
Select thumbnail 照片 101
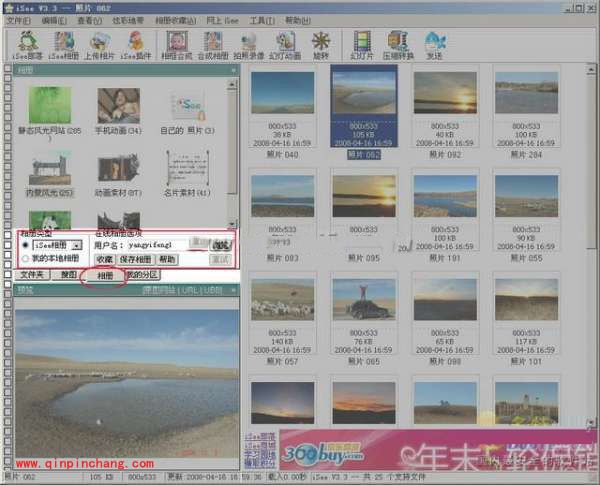(526, 320)
